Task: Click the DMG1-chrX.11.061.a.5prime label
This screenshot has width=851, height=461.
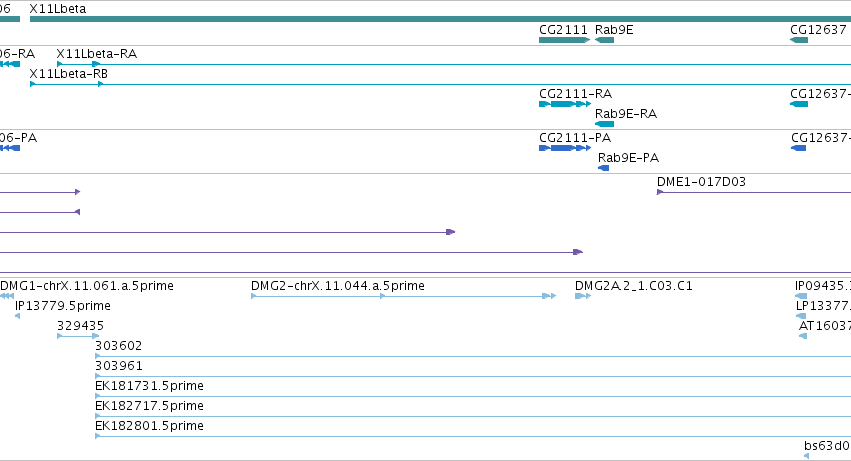Action: (x=87, y=286)
